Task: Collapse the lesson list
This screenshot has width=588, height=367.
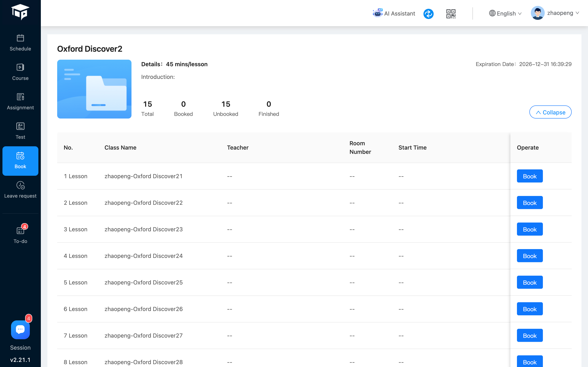Action: [x=550, y=112]
